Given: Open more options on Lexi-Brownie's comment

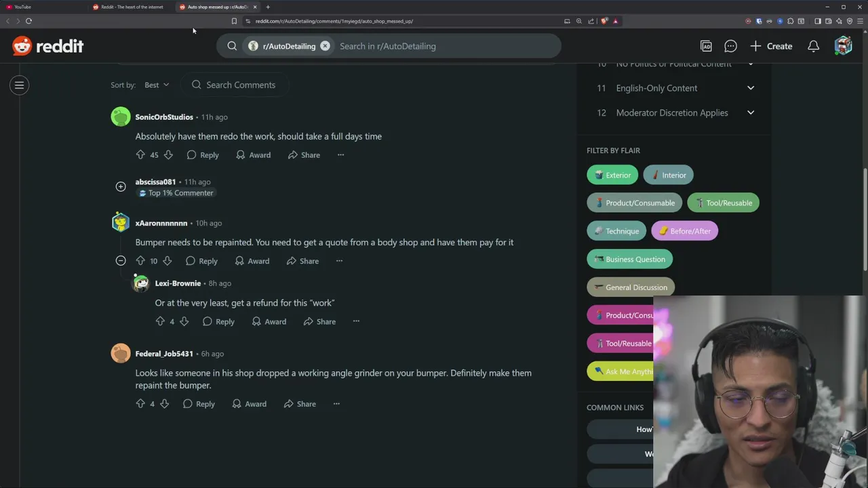Looking at the screenshot, I should (x=356, y=321).
